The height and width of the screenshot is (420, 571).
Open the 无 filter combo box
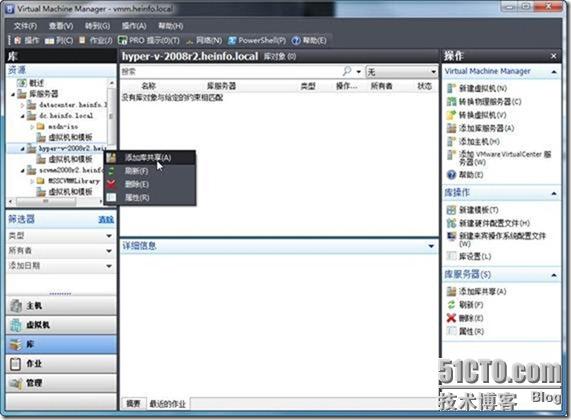pos(402,71)
